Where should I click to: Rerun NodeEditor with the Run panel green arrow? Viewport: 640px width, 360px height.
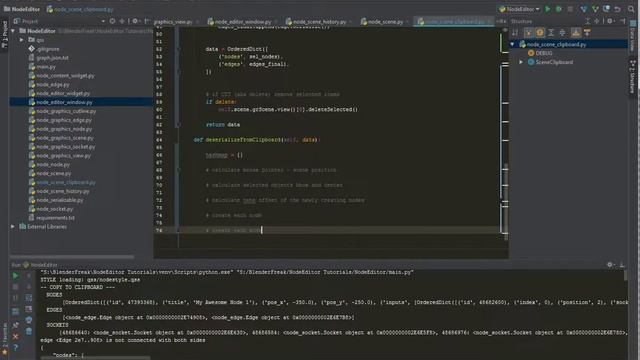16,276
